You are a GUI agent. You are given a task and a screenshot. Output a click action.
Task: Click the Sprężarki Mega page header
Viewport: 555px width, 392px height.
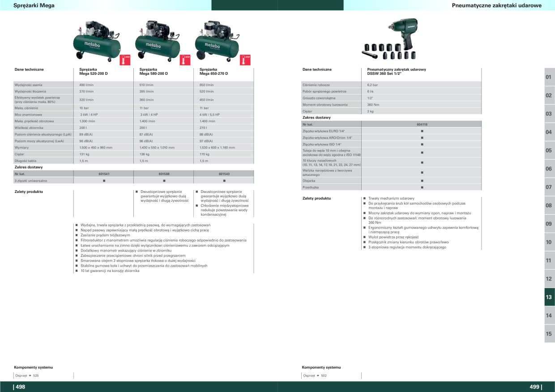(x=34, y=5)
